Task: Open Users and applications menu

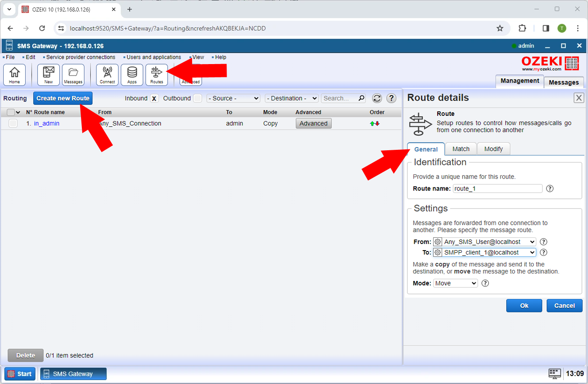Action: pyautogui.click(x=154, y=57)
